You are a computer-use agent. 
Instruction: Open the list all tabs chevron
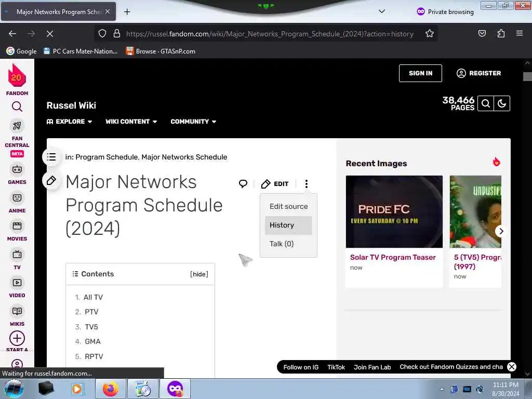[x=382, y=11]
